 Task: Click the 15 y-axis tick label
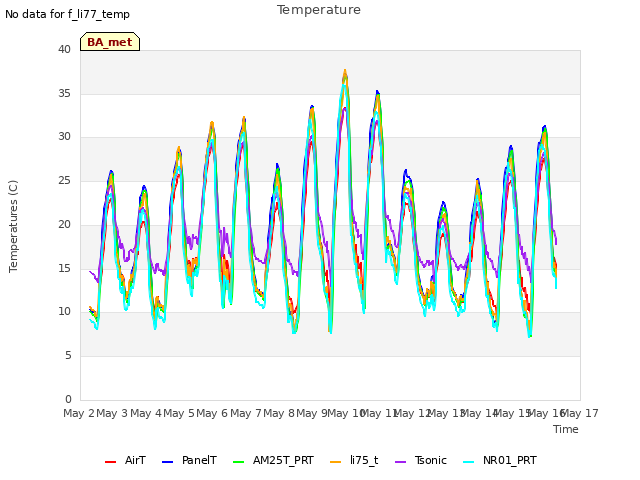click(x=64, y=268)
